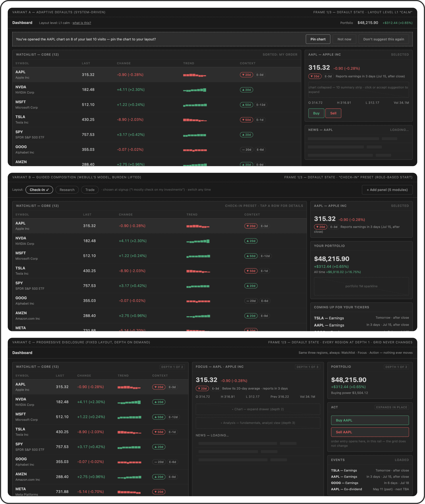Click 'TSLA — Earnings' in Variant C Events
This screenshot has width=425, height=504.
[344, 470]
